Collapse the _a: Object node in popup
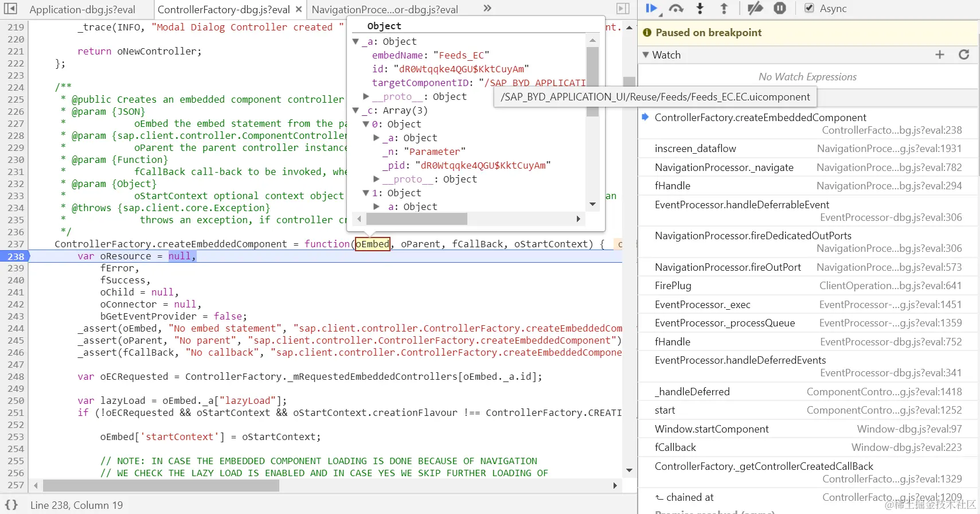 point(356,42)
